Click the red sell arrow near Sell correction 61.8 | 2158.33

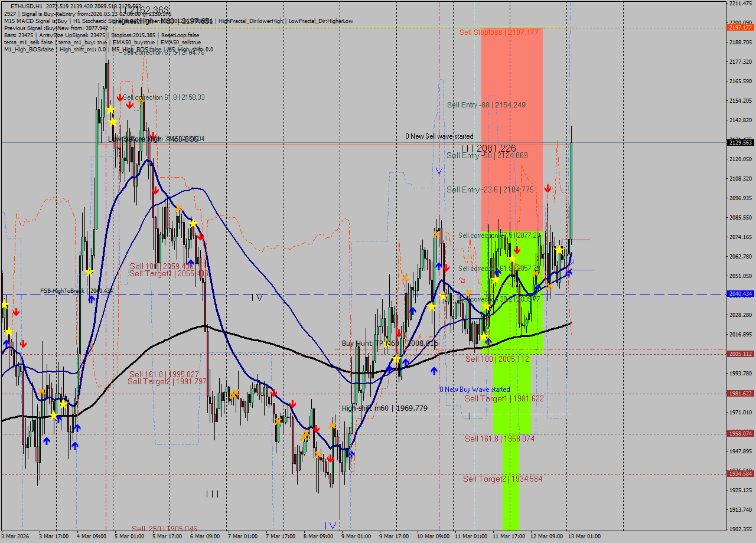coord(120,97)
